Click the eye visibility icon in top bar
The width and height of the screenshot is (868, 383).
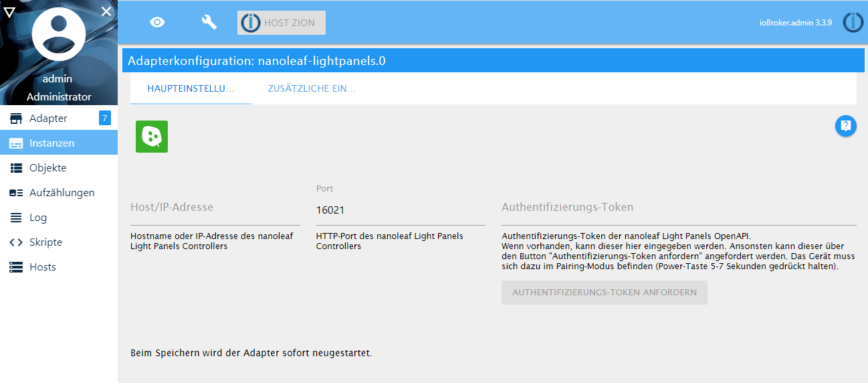157,22
